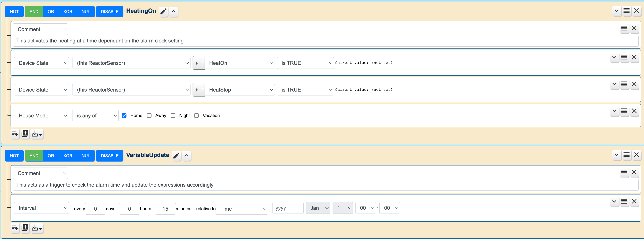
Task: Collapse the HeatingOn group
Action: tap(173, 12)
